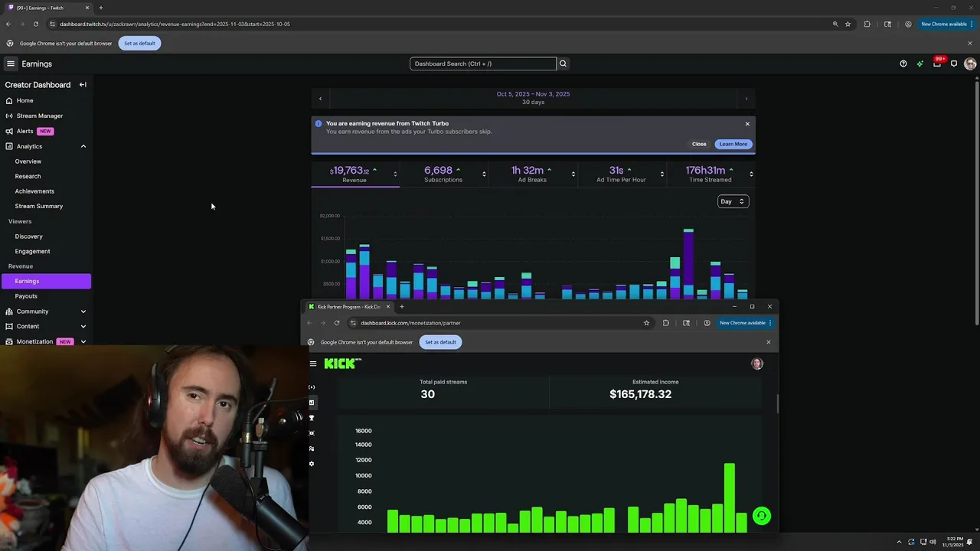Click Set as default in the Twitch window
The width and height of the screenshot is (980, 551).
(139, 44)
